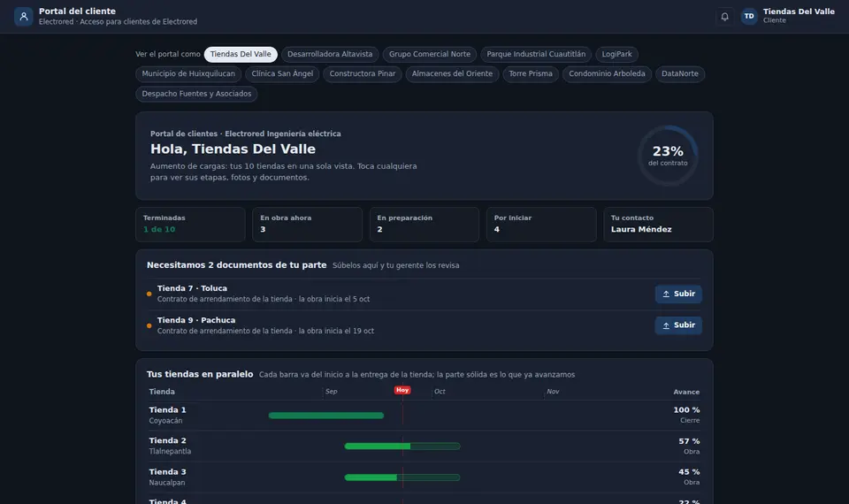Screen dimensions: 849x504
Task: Click Tienda 7 · Toluca document row
Action: pyautogui.click(x=424, y=294)
